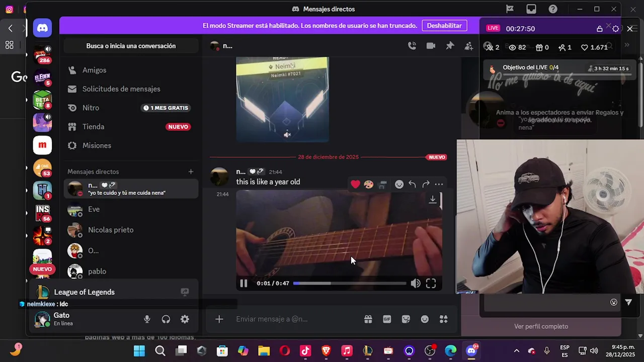Open the Amigos tab
Viewport: 644px width, 362px height.
click(x=131, y=70)
